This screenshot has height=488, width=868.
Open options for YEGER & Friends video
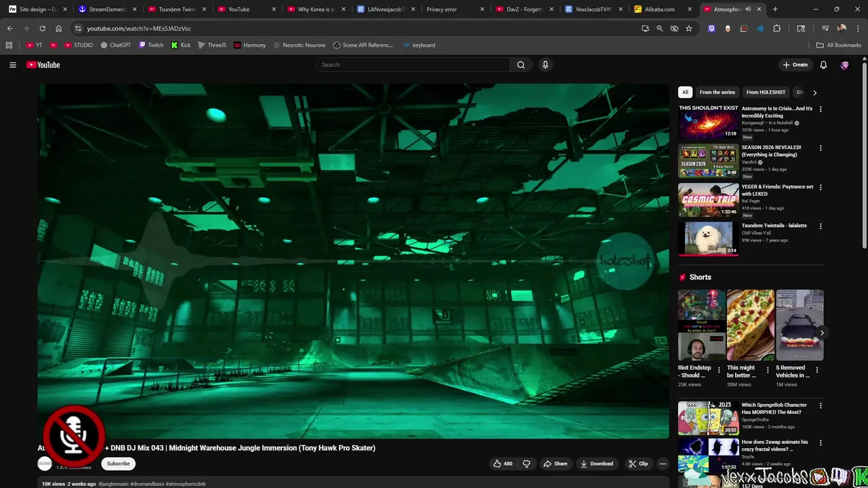(821, 187)
